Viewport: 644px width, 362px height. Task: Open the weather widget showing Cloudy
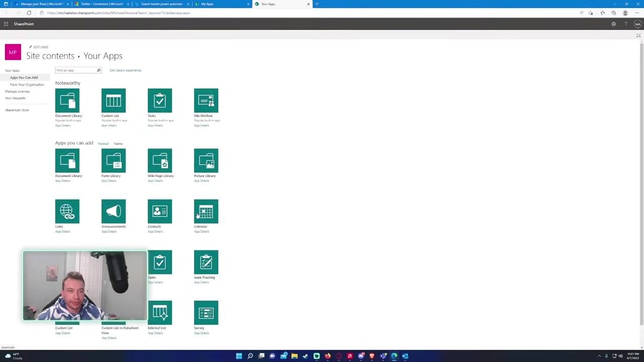click(14, 356)
